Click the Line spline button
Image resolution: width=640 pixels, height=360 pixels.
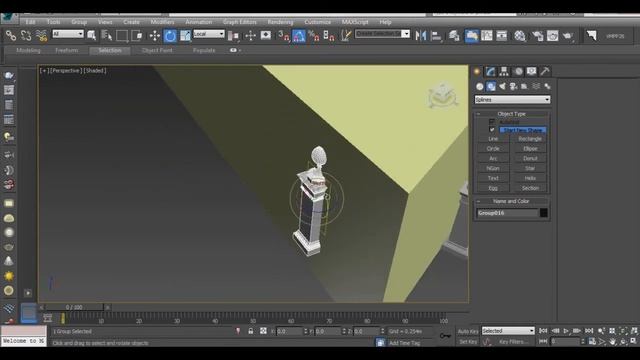coord(493,139)
